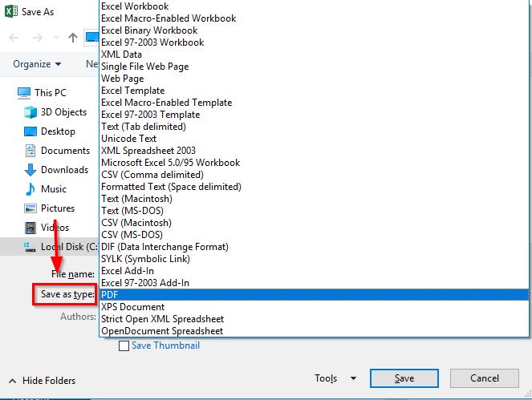
Task: Choose XPS Document file type
Action: coord(315,307)
